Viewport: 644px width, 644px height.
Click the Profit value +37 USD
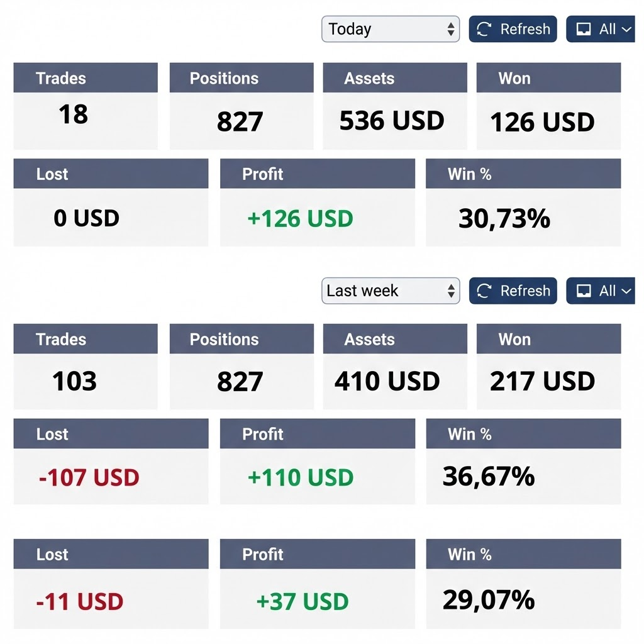point(303,601)
